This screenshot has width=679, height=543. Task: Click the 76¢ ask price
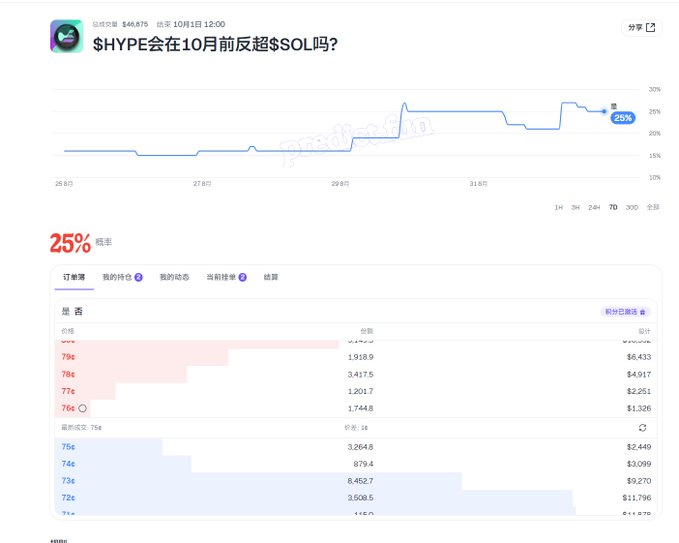[x=68, y=408]
